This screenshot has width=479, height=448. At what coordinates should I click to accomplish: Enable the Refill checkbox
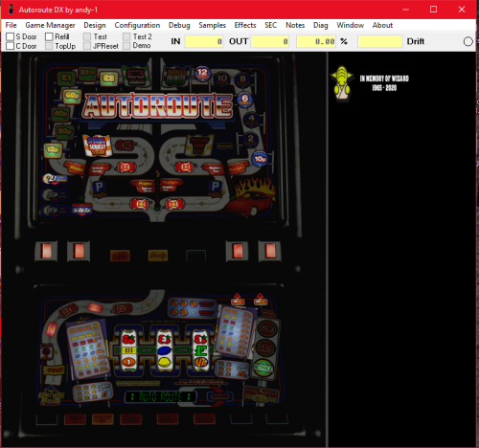[49, 36]
